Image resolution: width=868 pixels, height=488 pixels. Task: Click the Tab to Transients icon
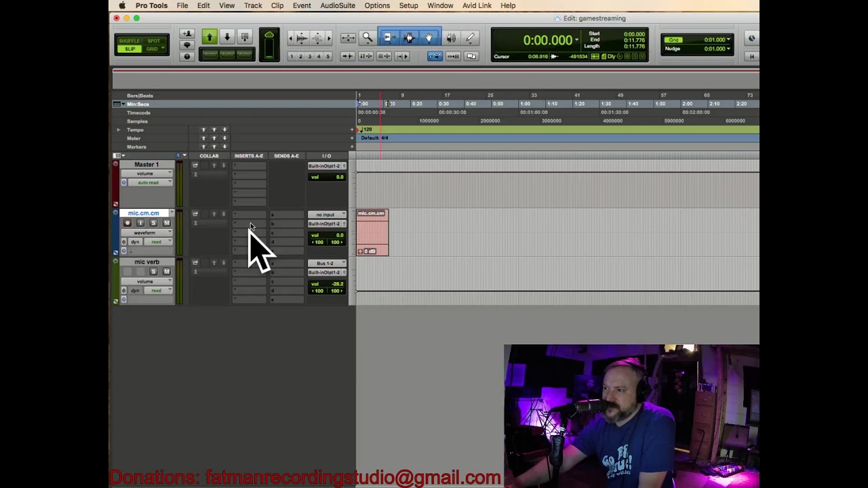pos(347,56)
